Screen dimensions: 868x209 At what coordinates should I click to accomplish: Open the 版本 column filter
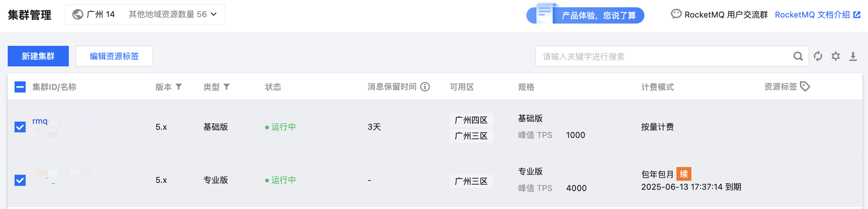[179, 87]
